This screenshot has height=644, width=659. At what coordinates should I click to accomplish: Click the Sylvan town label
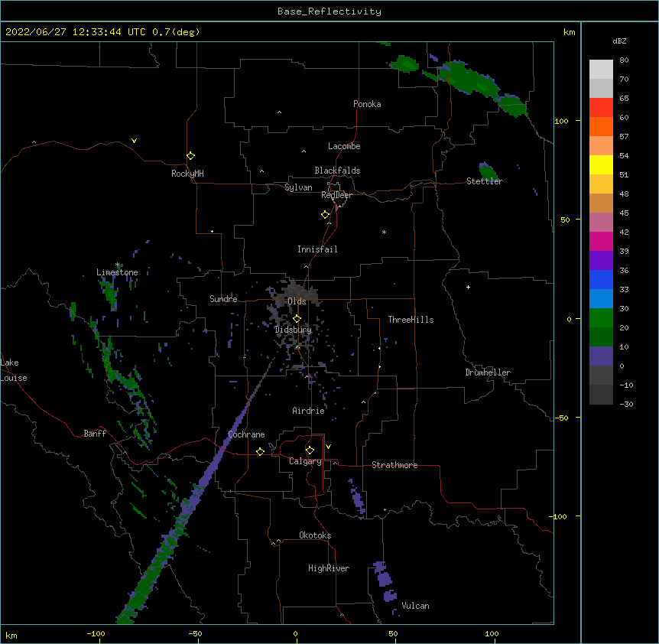click(298, 187)
